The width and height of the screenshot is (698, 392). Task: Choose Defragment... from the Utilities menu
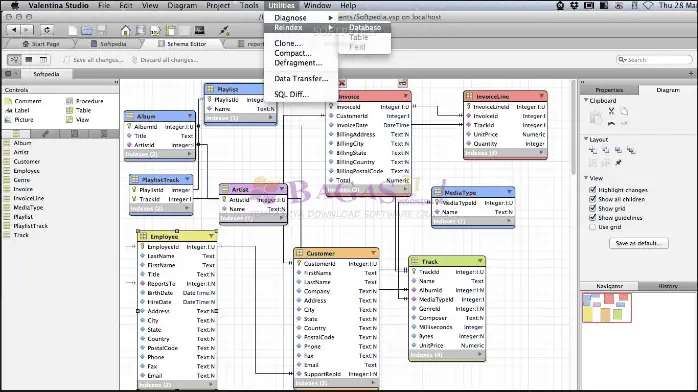pyautogui.click(x=301, y=63)
